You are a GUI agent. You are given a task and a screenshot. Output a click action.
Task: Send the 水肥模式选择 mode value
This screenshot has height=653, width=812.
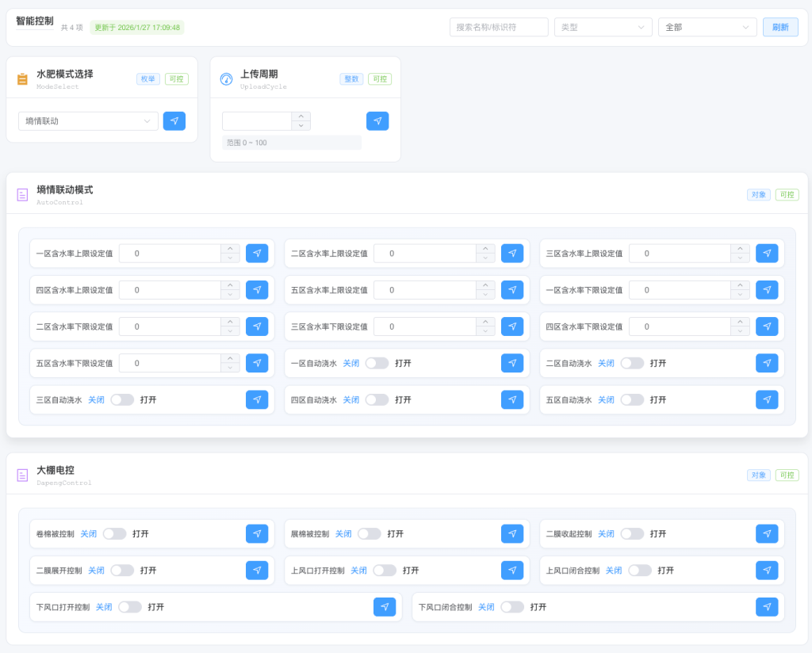[x=174, y=121]
